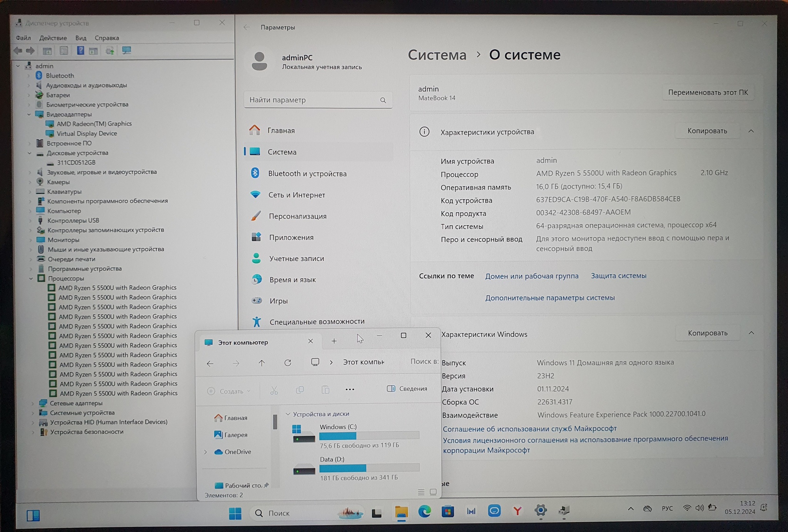
Task: Expand OneDrive in Explorer navigation pane
Action: (205, 452)
